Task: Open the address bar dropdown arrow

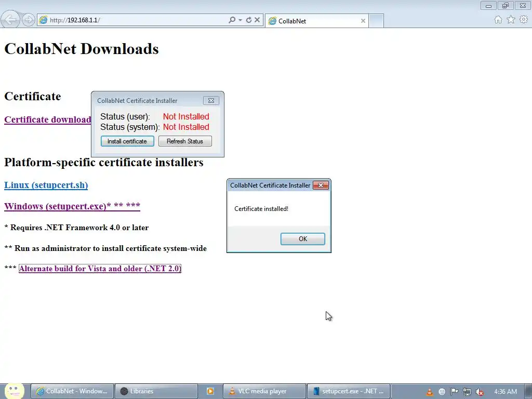Action: pyautogui.click(x=240, y=20)
